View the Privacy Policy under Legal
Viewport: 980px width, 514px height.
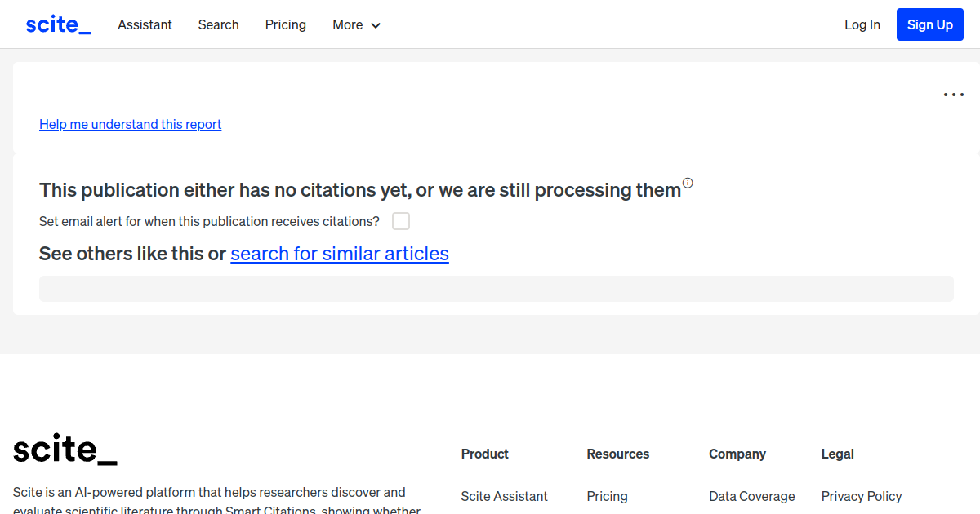pyautogui.click(x=861, y=496)
